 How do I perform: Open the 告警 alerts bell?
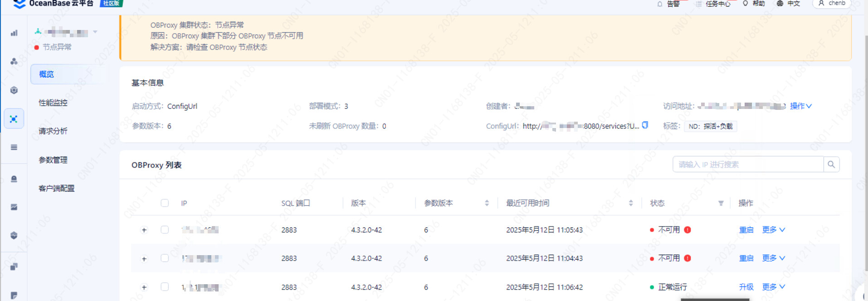[668, 4]
